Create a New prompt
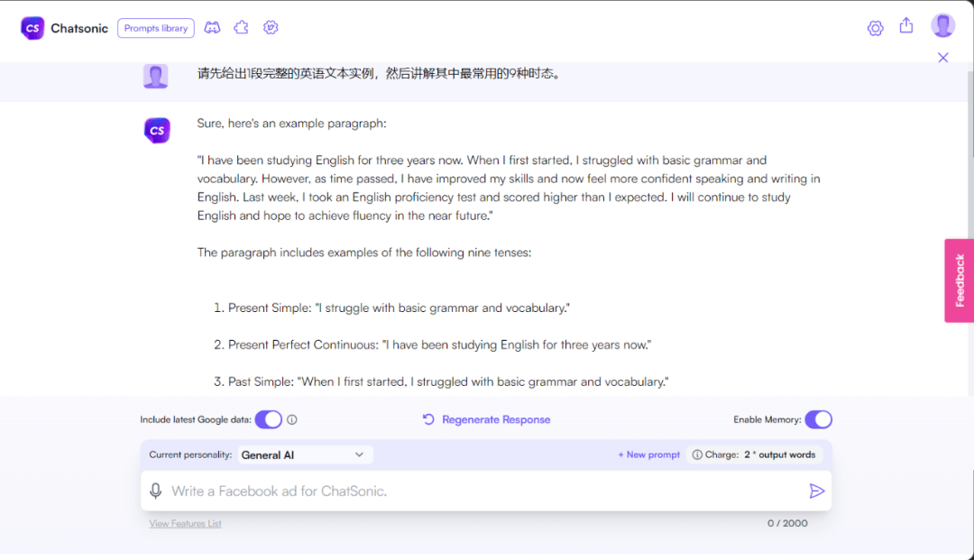The height and width of the screenshot is (560, 974). click(x=648, y=454)
